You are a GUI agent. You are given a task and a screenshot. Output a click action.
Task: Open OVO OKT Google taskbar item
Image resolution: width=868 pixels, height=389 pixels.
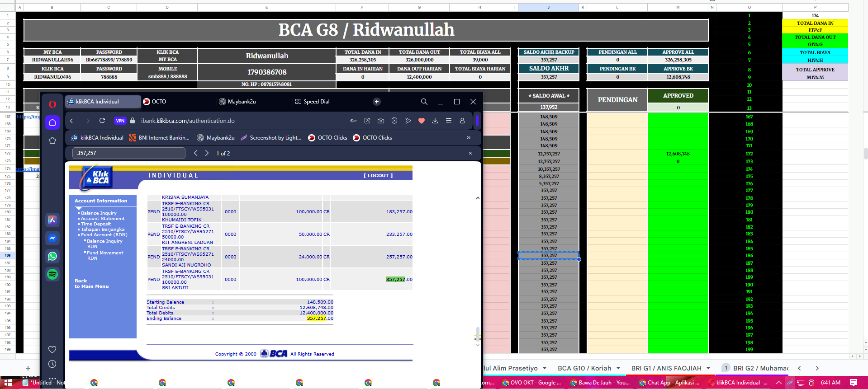click(531, 383)
